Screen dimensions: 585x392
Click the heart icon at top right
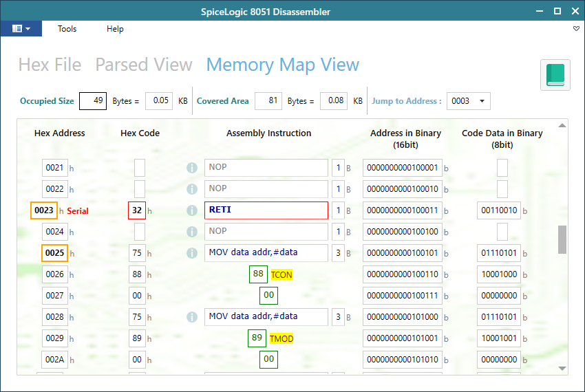pos(576,28)
